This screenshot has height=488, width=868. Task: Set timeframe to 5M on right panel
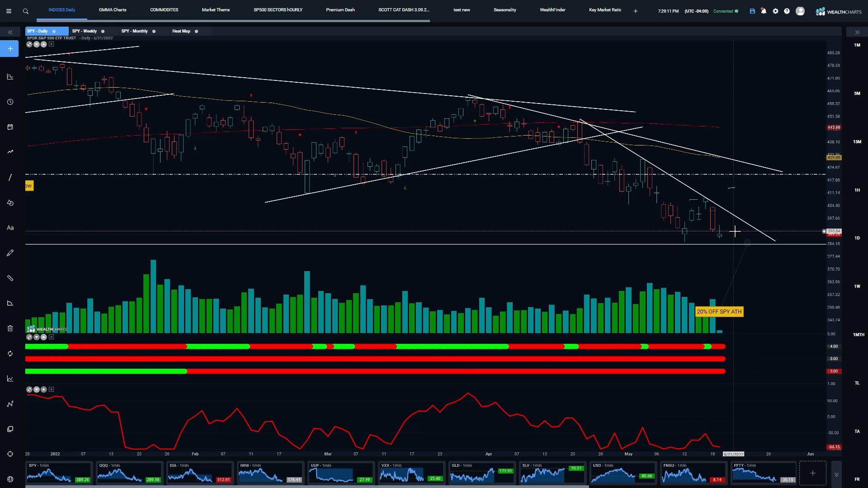click(857, 94)
